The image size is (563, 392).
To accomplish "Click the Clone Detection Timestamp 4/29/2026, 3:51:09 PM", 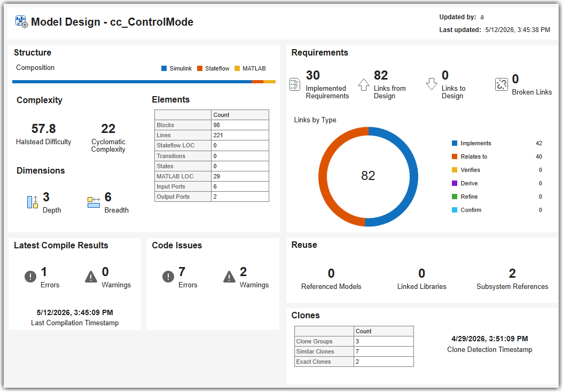I will click(490, 339).
